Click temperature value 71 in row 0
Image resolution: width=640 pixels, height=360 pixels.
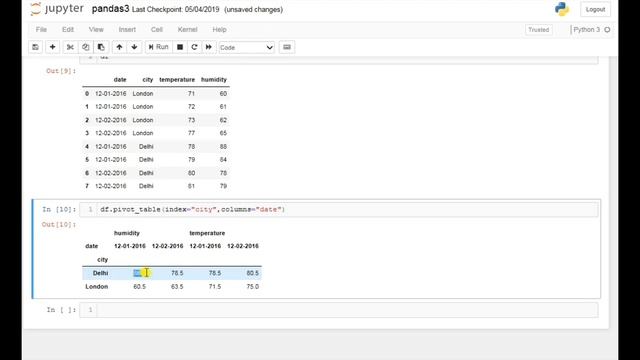[x=191, y=93]
